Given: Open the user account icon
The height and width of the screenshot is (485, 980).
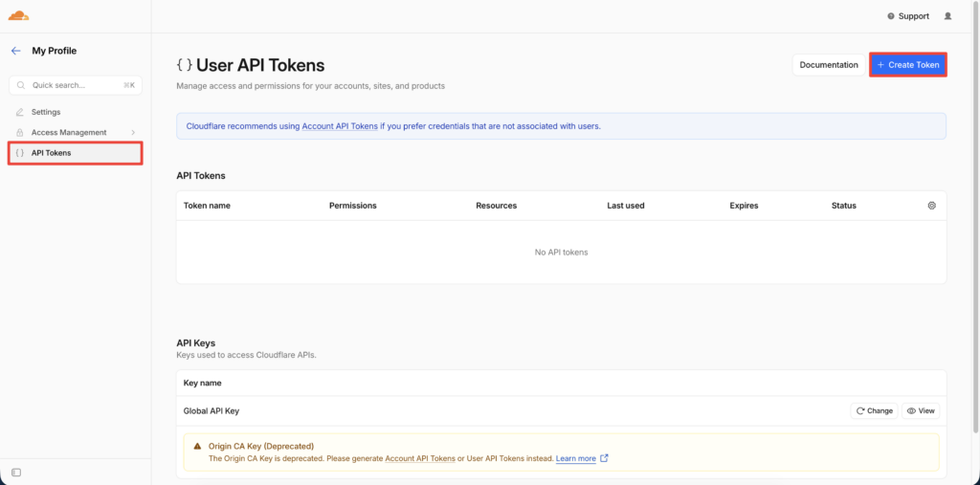Looking at the screenshot, I should click(947, 16).
